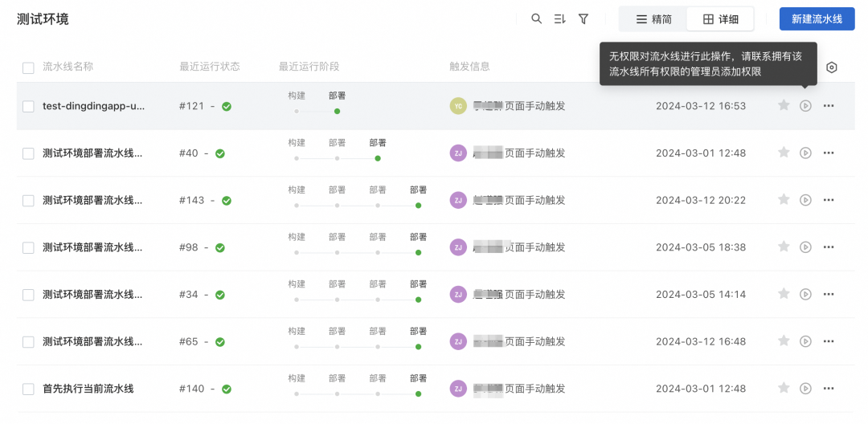This screenshot has width=868, height=424.
Task: Open more actions for test-dingdingapp-u... row
Action: click(829, 105)
